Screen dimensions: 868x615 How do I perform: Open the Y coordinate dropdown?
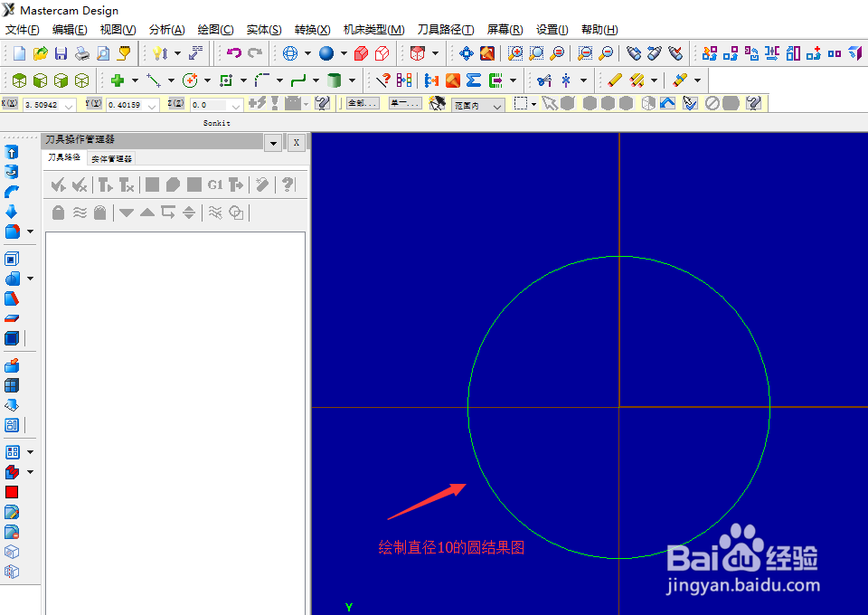pos(152,105)
